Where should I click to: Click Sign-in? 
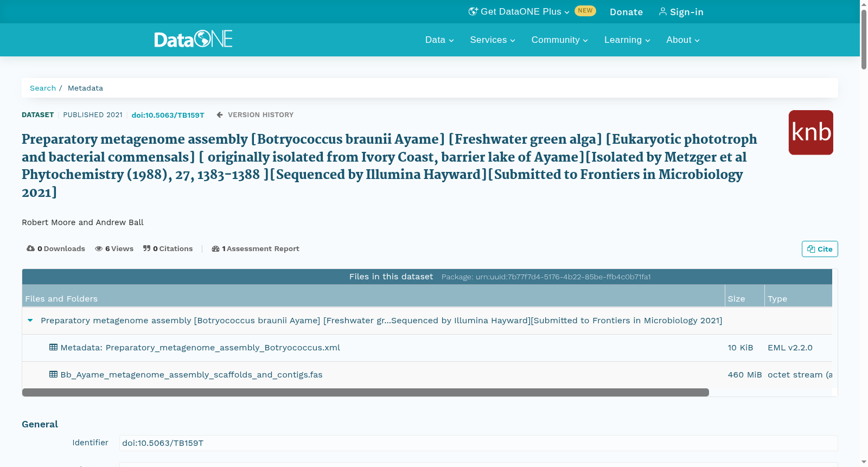coord(681,12)
